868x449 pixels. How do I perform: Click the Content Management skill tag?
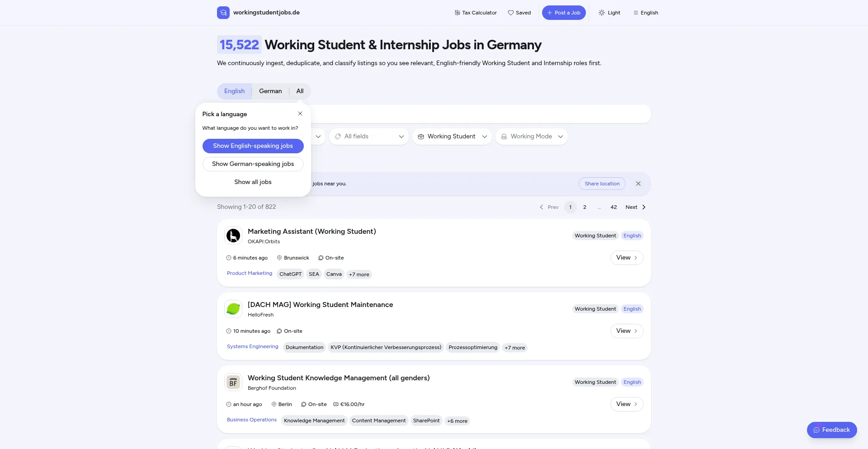coord(379,421)
